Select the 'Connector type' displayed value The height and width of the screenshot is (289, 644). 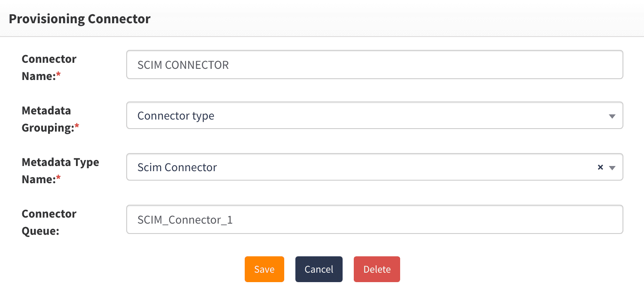pos(176,116)
